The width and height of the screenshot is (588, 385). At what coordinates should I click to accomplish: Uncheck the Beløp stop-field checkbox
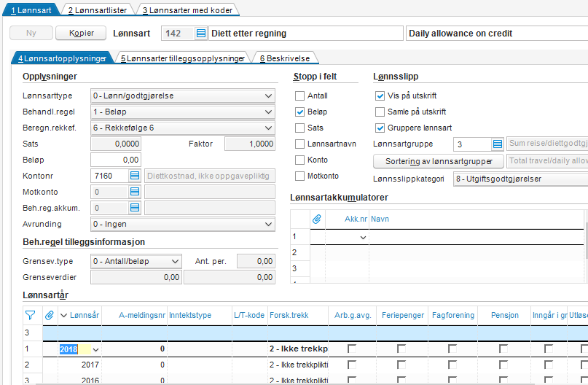click(299, 112)
